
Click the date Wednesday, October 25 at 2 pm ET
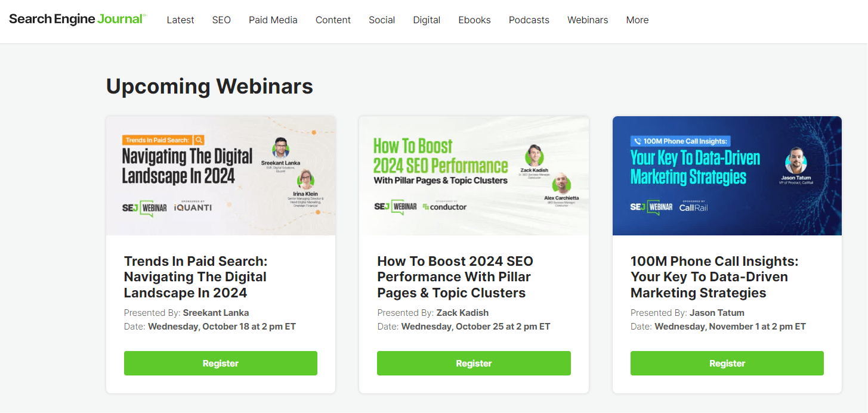(475, 327)
